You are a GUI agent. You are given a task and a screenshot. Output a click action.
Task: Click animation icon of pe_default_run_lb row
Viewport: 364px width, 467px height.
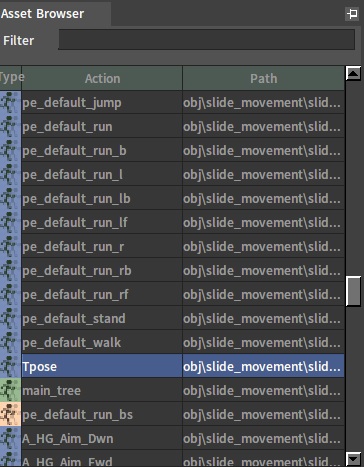tap(10, 198)
